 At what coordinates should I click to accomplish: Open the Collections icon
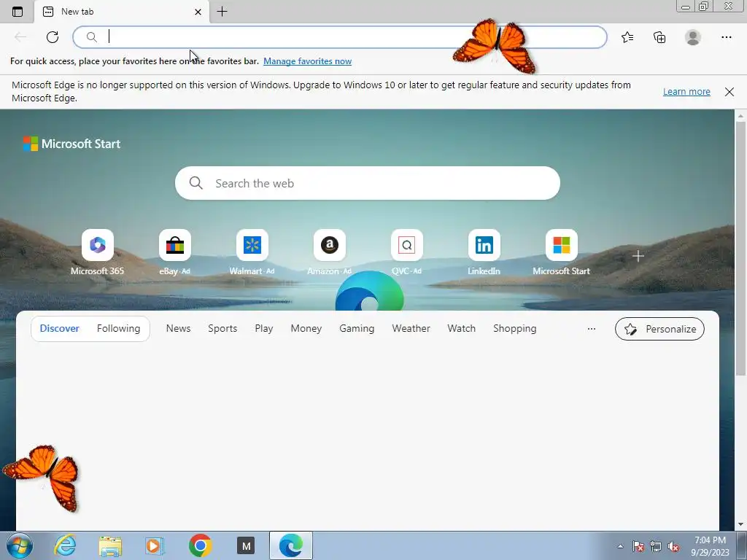coord(659,37)
